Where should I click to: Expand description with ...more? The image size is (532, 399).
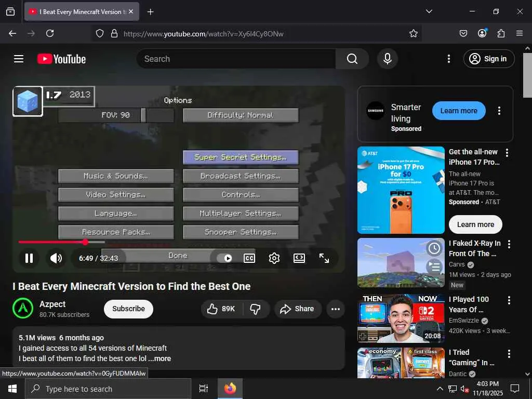pos(160,358)
